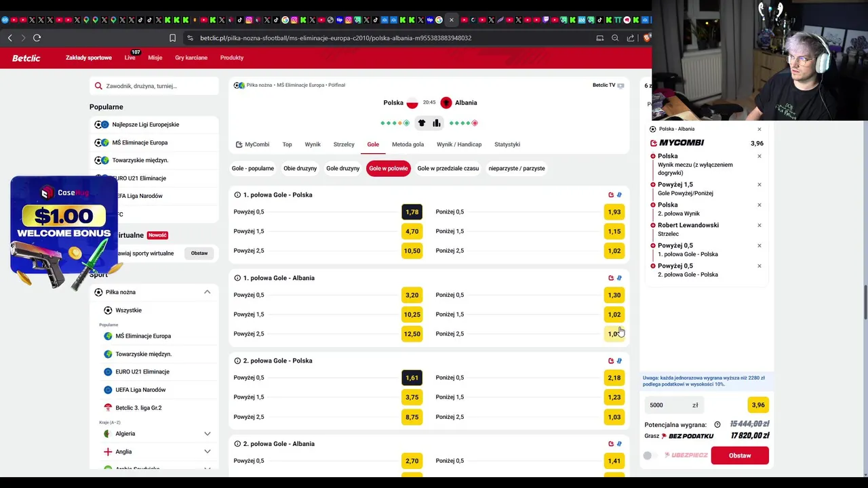Toggle the Ubezpiecz insurance switch
The image size is (868, 488).
649,455
